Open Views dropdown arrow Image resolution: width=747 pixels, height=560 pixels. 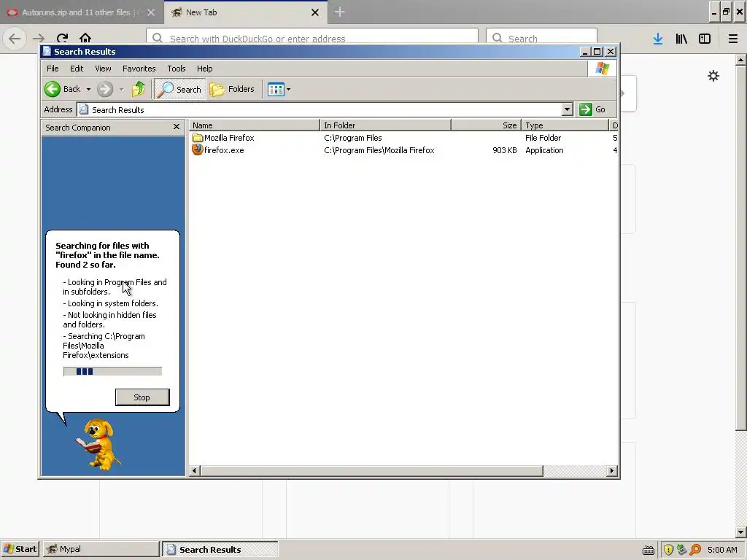[288, 89]
